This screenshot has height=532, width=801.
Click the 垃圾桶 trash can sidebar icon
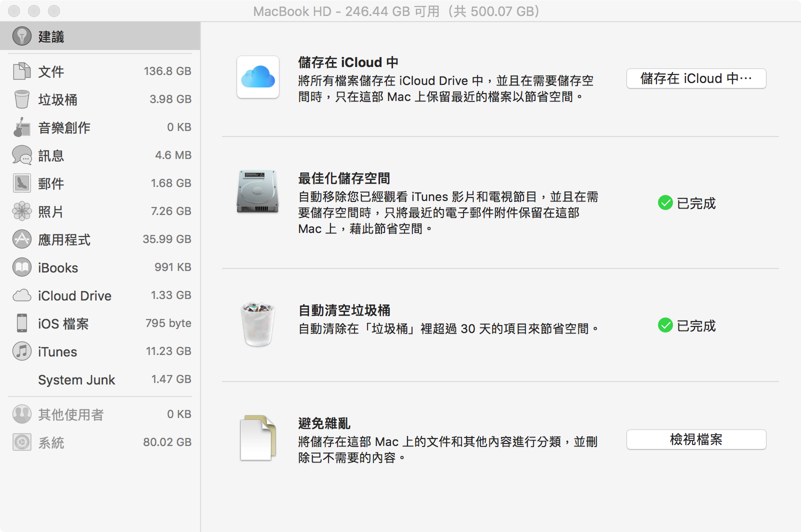tap(21, 99)
